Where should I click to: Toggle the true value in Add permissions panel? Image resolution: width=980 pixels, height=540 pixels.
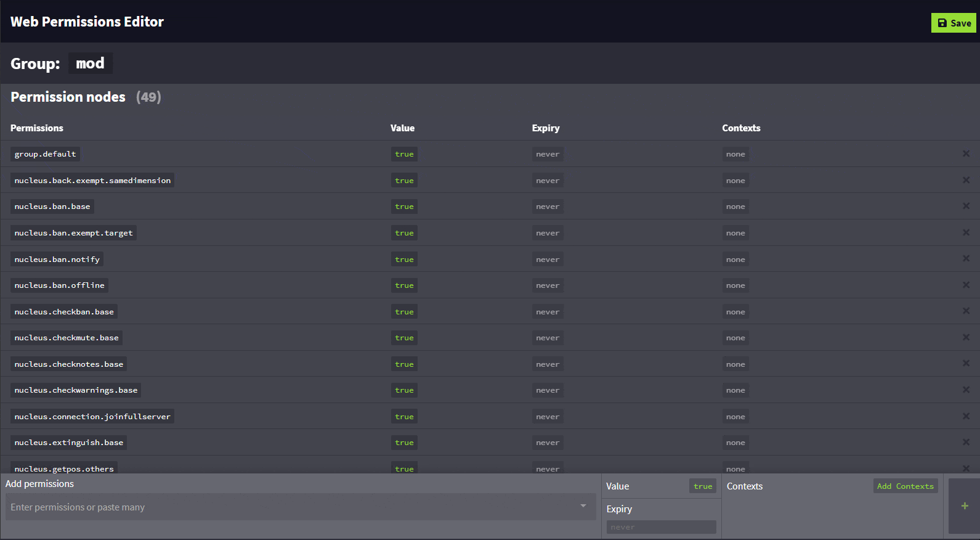(x=702, y=486)
